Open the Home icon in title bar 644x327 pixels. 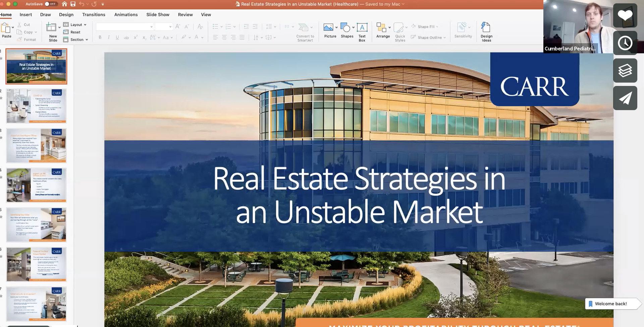pyautogui.click(x=64, y=4)
